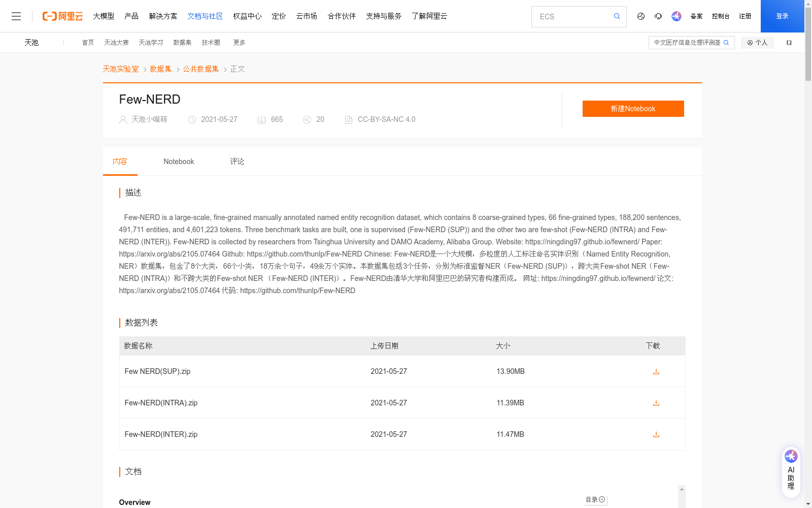Open the floating AI 助理 assistant widget
Image resolution: width=812 pixels, height=508 pixels.
[x=791, y=472]
